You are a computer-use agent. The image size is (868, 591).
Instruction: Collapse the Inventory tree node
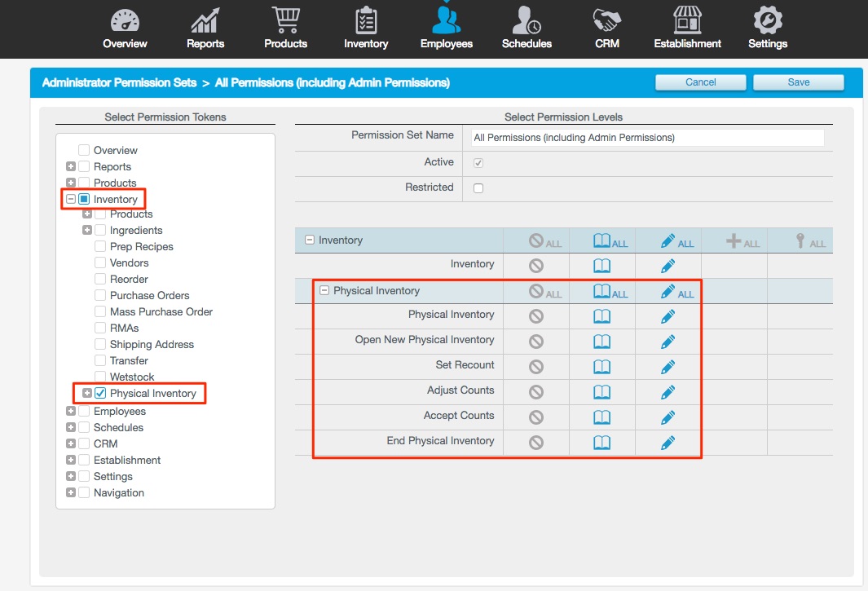point(71,200)
